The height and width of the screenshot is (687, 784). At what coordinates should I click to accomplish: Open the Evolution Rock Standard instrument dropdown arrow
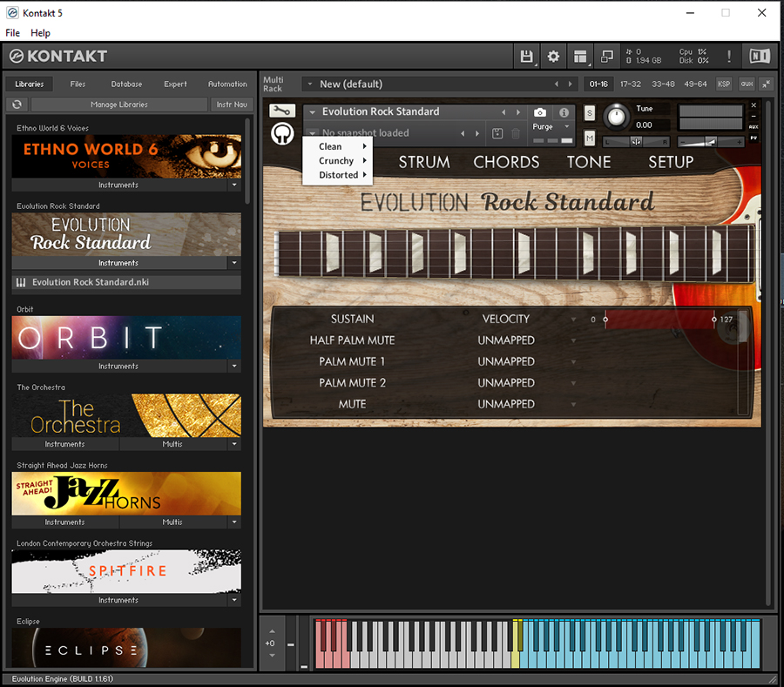click(313, 112)
